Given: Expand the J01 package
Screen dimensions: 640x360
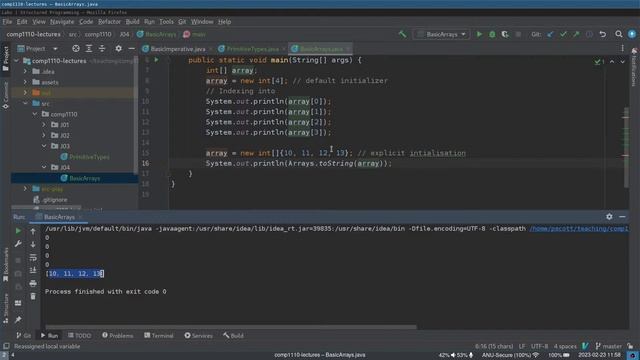Looking at the screenshot, I should (x=44, y=124).
